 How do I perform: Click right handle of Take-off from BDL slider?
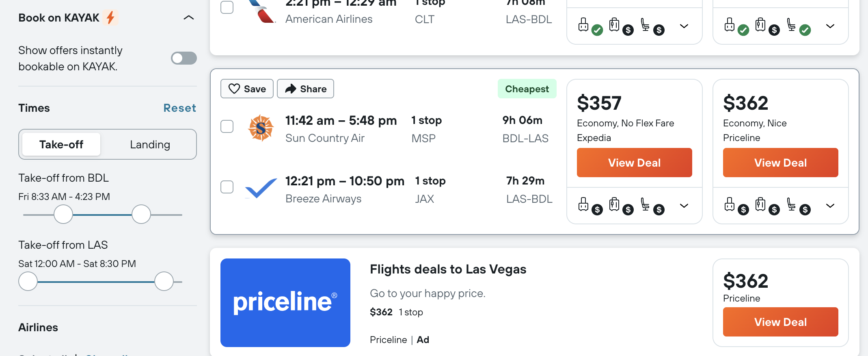(141, 214)
